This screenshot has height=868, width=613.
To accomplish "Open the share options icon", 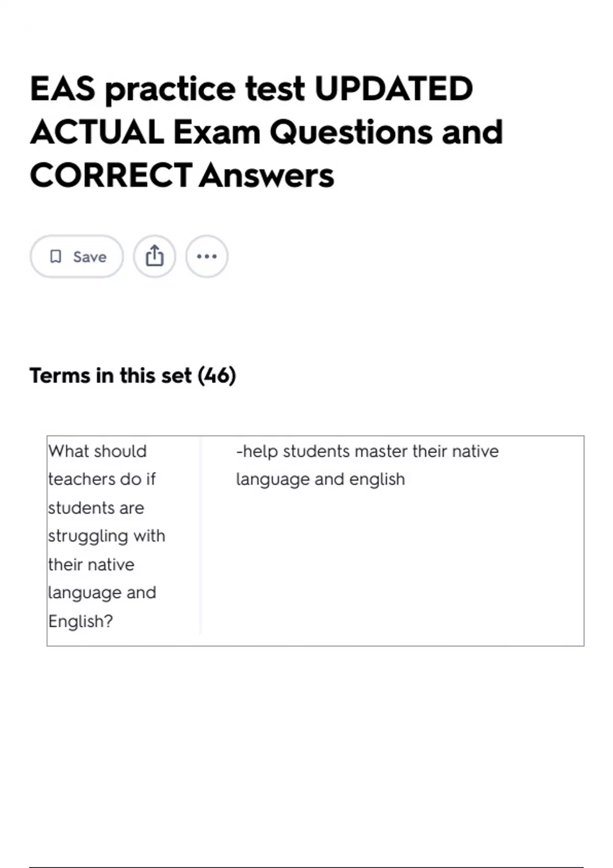I will pos(155,256).
